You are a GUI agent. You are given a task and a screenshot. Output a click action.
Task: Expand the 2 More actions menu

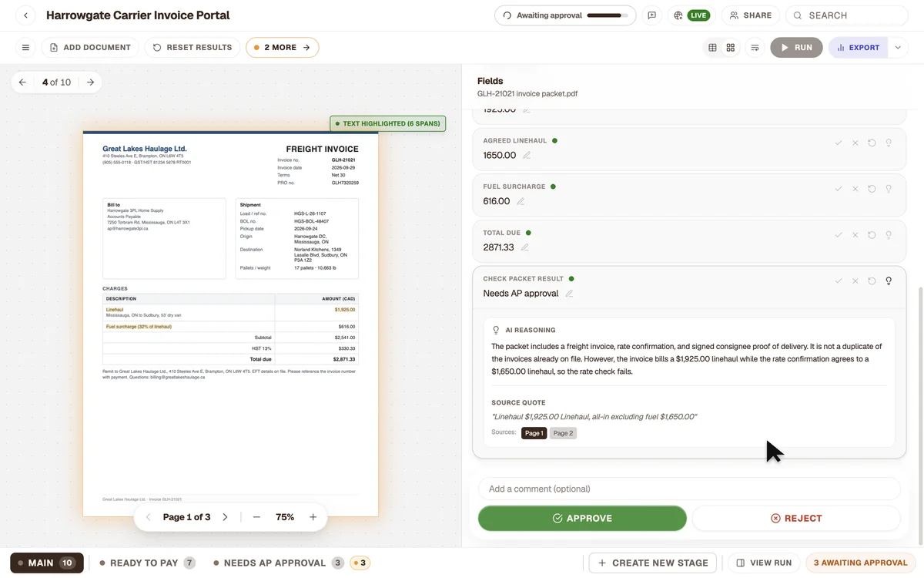point(283,48)
